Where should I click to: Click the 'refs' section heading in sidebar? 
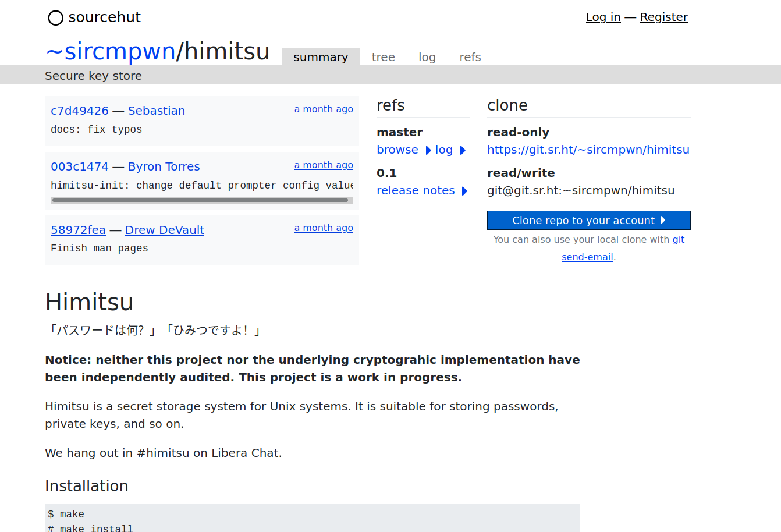pos(390,105)
